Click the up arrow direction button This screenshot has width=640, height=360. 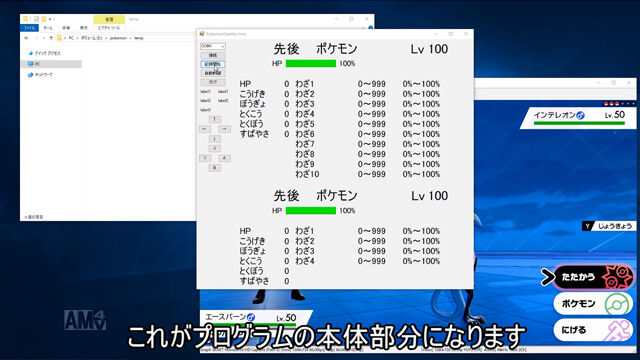(215, 119)
